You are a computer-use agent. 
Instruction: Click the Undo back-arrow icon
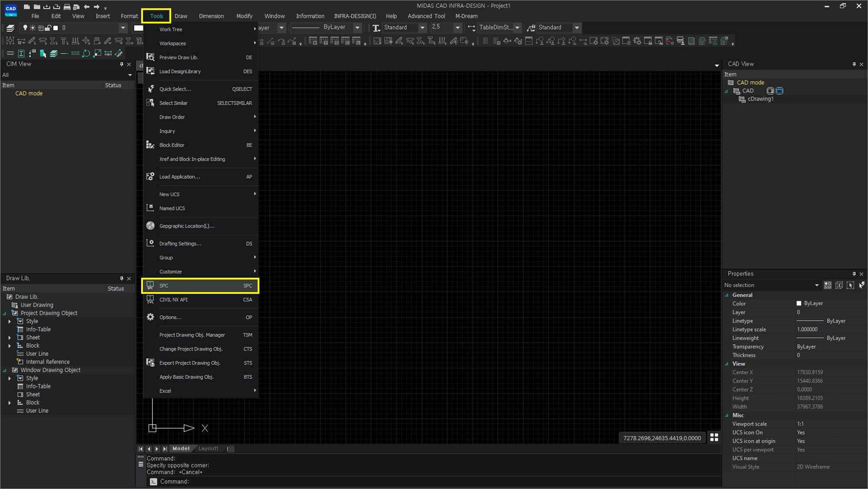coord(86,7)
